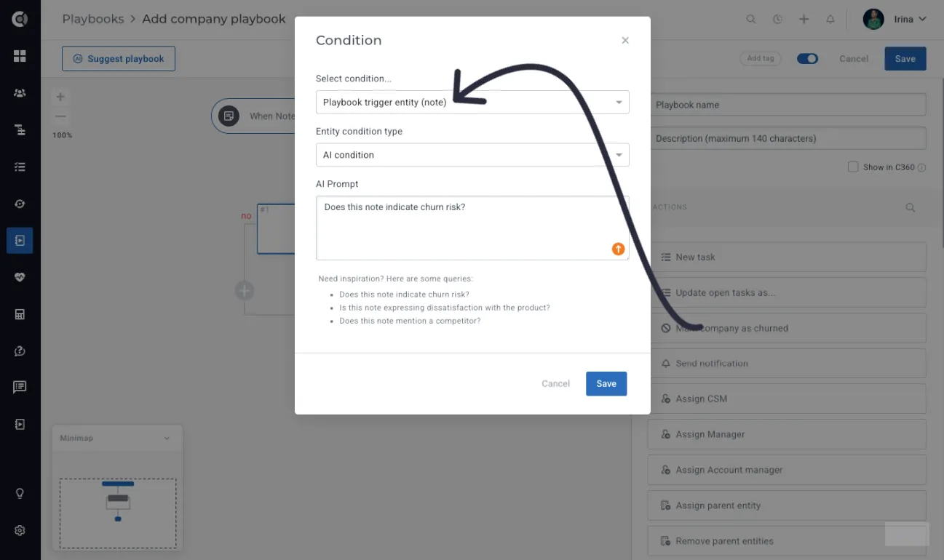The width and height of the screenshot is (944, 560).
Task: Go to Playbooks breadcrumb
Action: [x=93, y=20]
